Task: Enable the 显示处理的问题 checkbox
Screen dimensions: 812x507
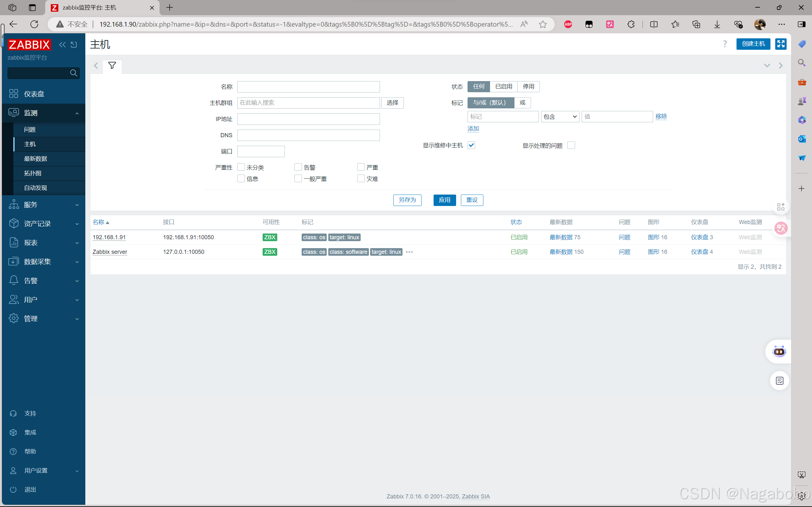Action: [x=571, y=145]
